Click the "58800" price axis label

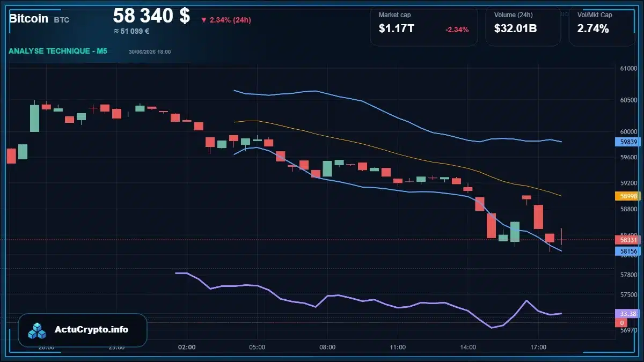point(628,209)
